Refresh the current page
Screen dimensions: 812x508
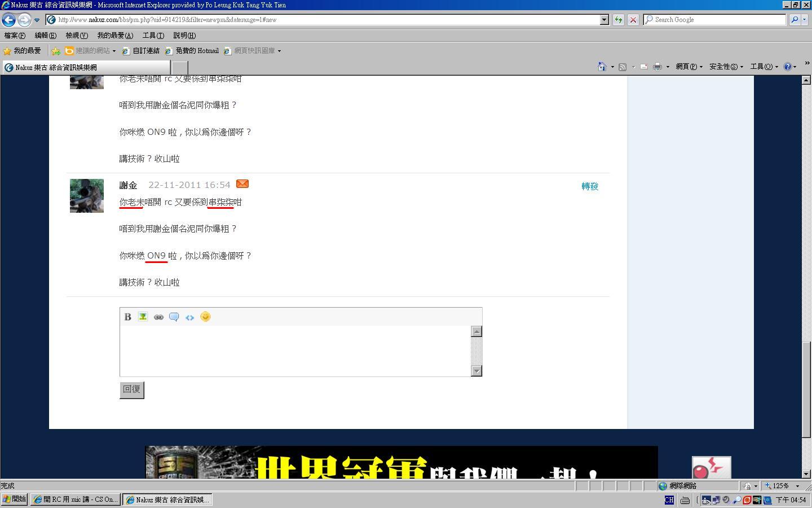point(619,20)
